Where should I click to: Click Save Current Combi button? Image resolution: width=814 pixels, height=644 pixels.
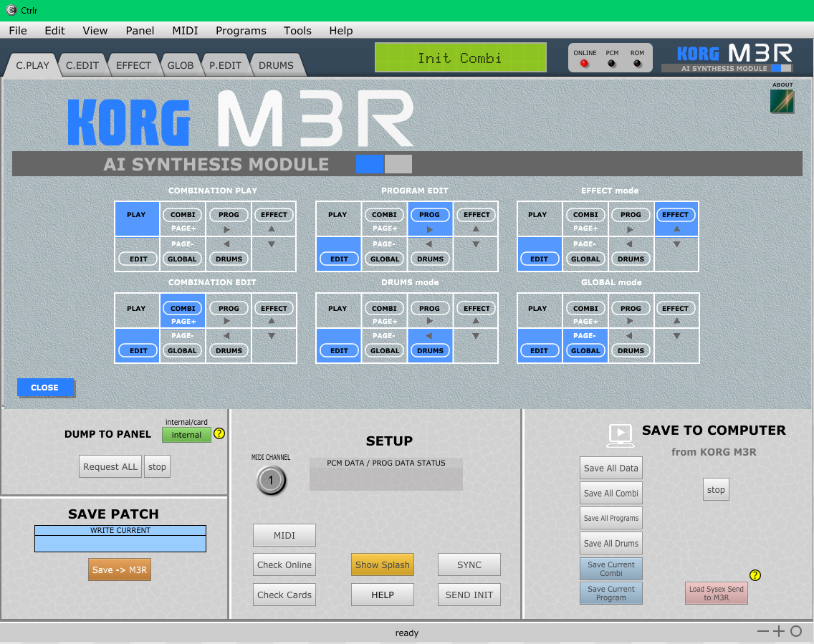[611, 569]
